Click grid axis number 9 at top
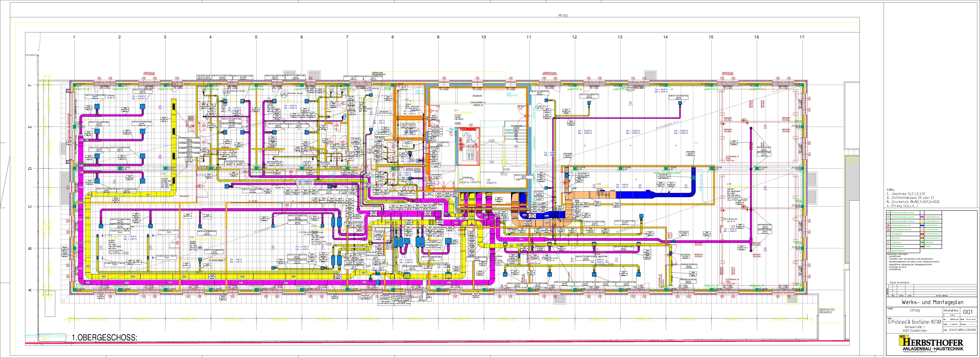The image size is (980, 358). click(438, 37)
